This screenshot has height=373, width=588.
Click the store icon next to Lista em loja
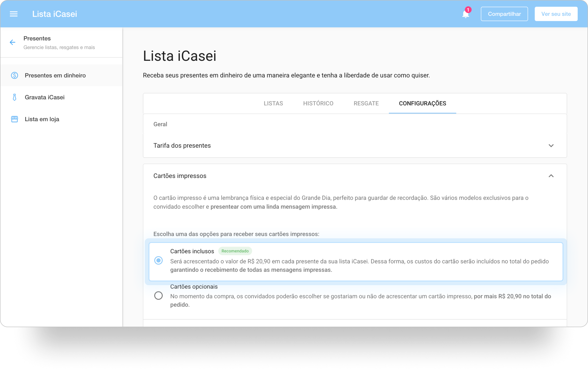[14, 119]
